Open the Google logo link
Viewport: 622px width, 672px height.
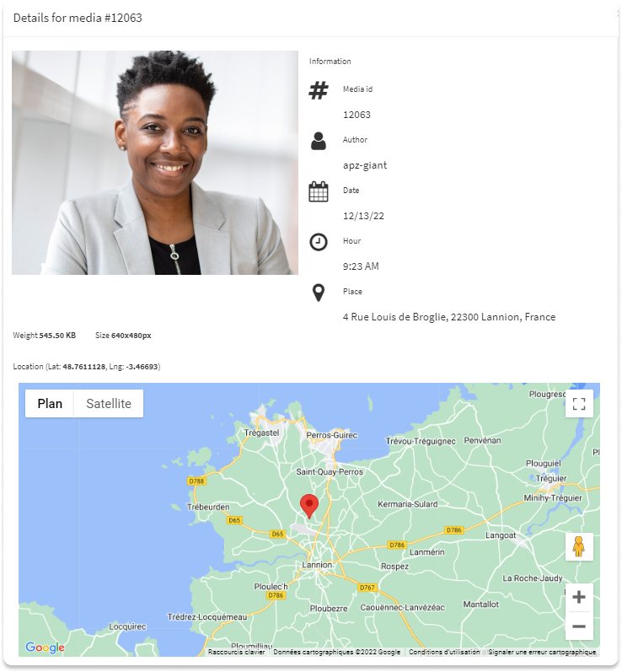click(45, 648)
